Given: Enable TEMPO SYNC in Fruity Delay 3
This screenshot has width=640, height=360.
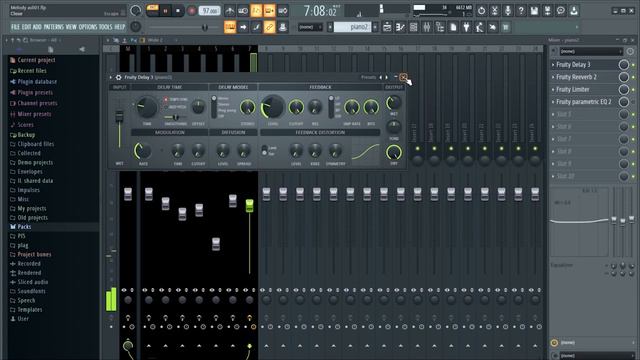Looking at the screenshot, I should tap(166, 99).
